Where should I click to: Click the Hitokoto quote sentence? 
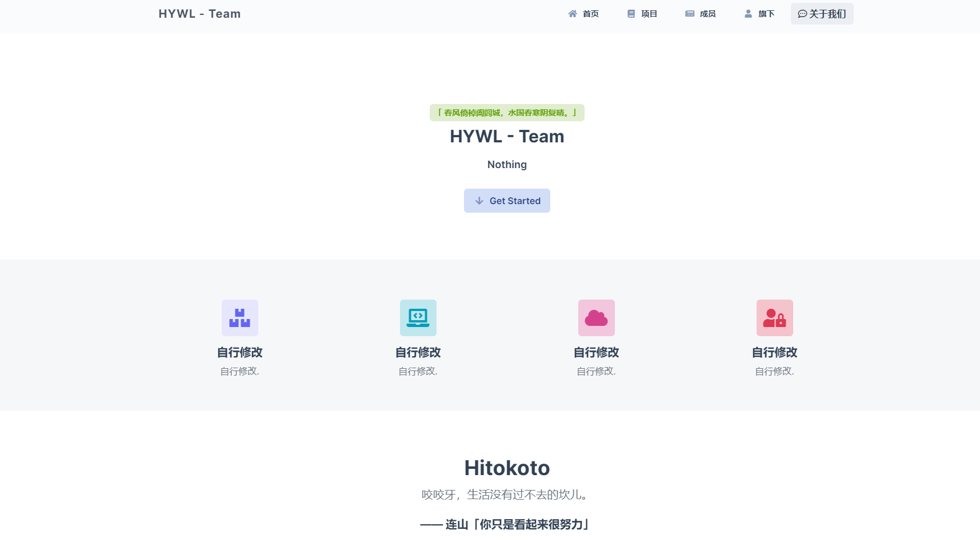click(x=506, y=495)
